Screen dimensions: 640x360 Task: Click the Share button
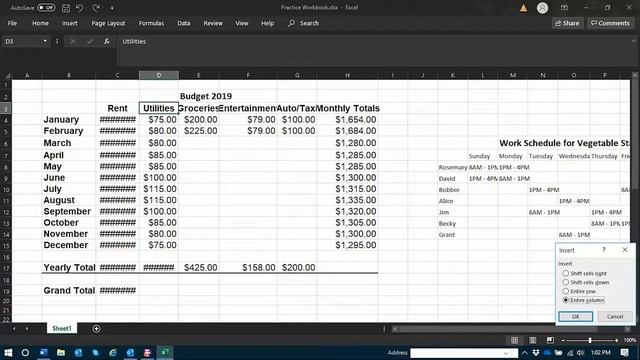pos(567,23)
